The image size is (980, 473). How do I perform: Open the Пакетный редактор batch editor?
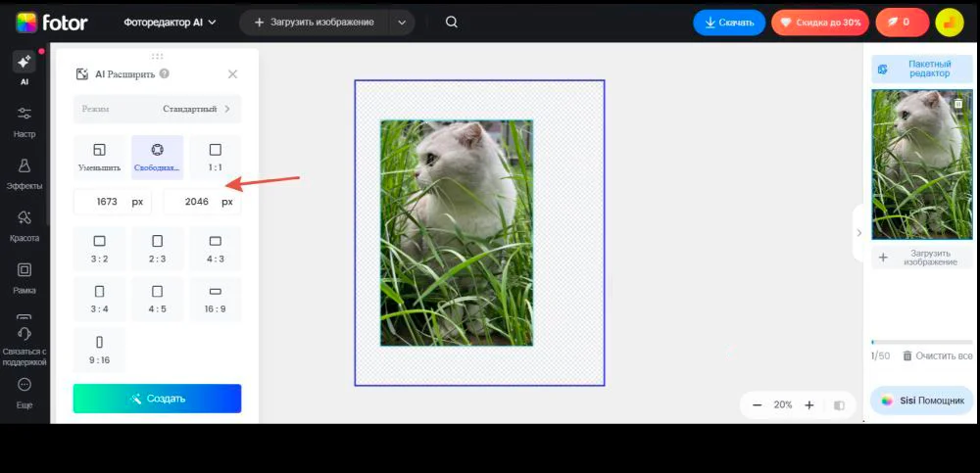pos(922,69)
